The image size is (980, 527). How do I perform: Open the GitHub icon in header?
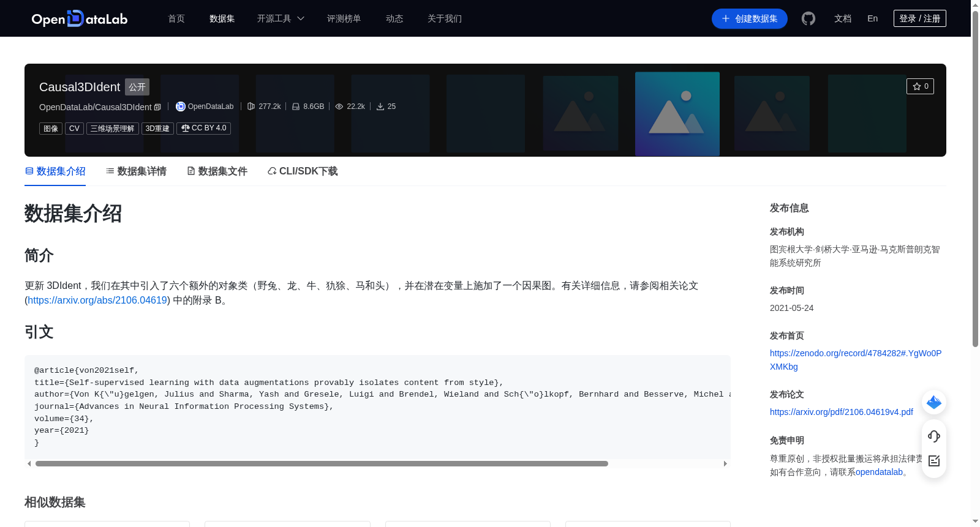point(809,18)
